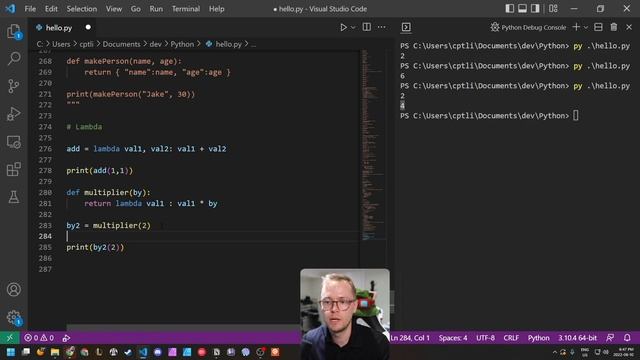This screenshot has height=360, width=640.
Task: Run the Python file
Action: coord(343,27)
